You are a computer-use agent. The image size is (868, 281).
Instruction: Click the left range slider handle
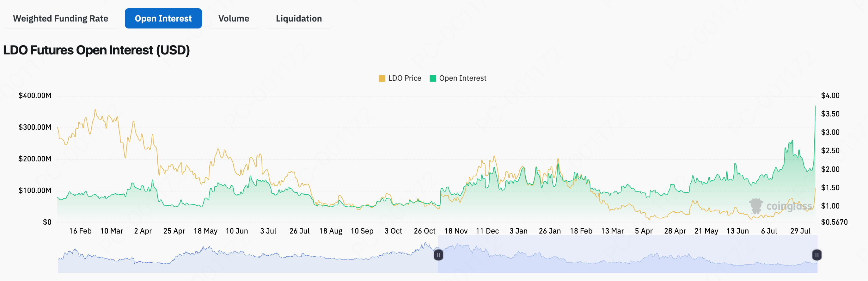[x=438, y=255]
